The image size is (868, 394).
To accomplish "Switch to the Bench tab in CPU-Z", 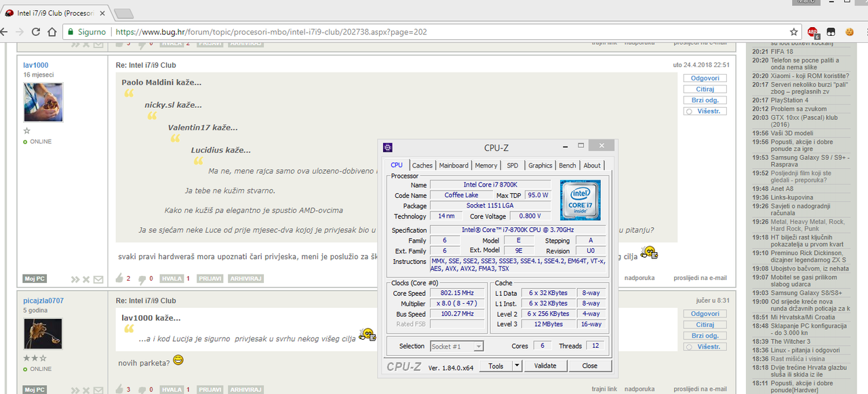I will (568, 165).
